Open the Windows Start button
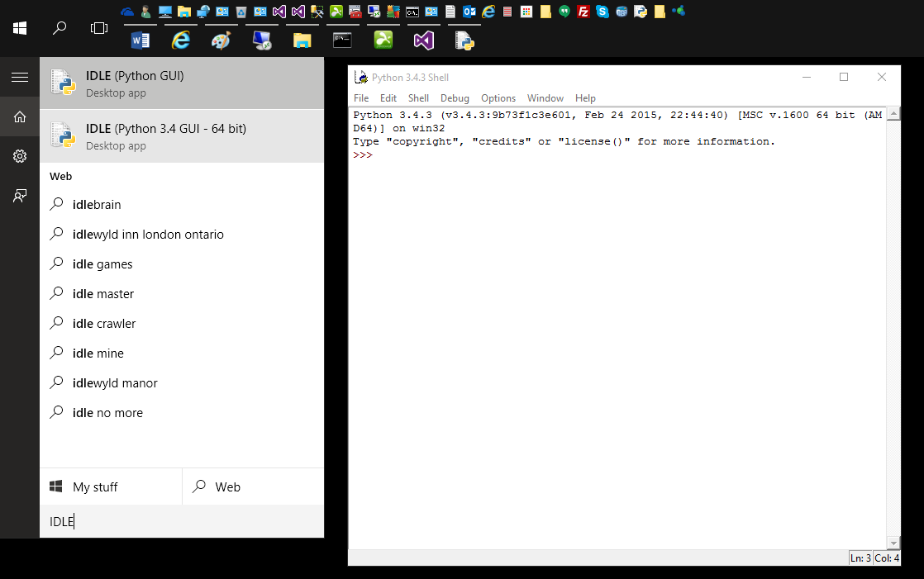The image size is (924, 579). coord(20,28)
